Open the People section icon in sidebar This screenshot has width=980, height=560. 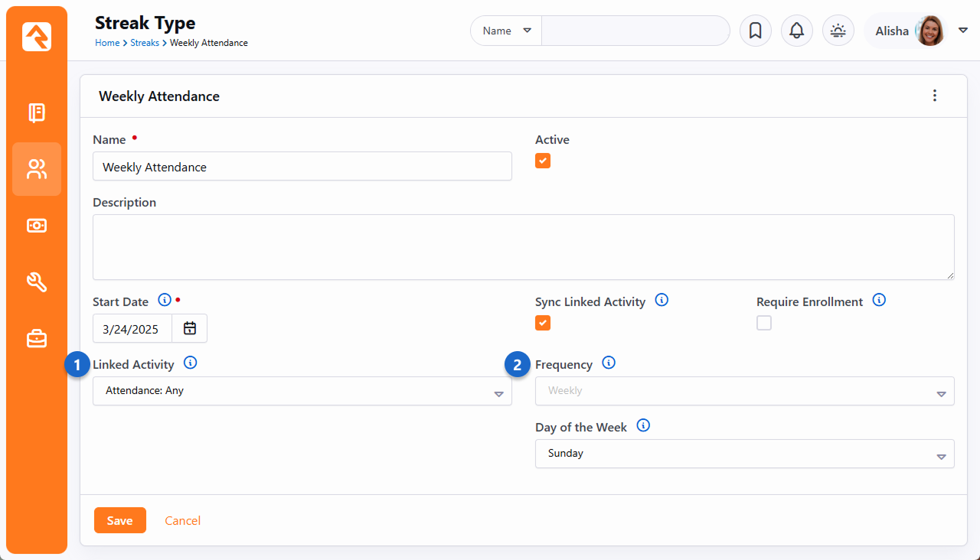pyautogui.click(x=37, y=169)
